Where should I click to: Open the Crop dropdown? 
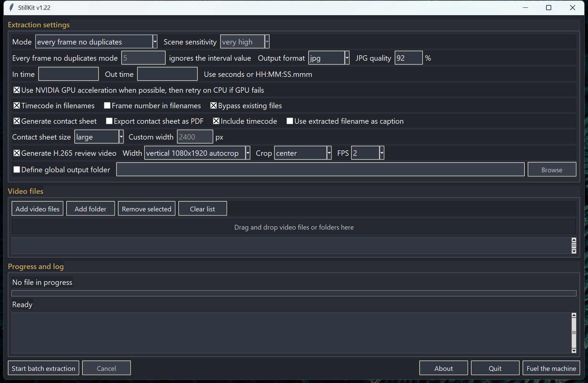(x=328, y=153)
